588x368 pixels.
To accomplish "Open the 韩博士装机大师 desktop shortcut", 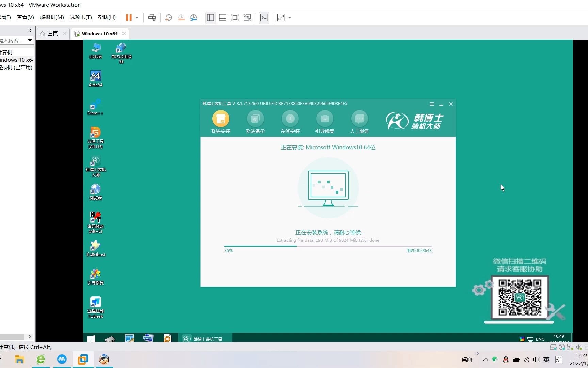I will [x=96, y=167].
